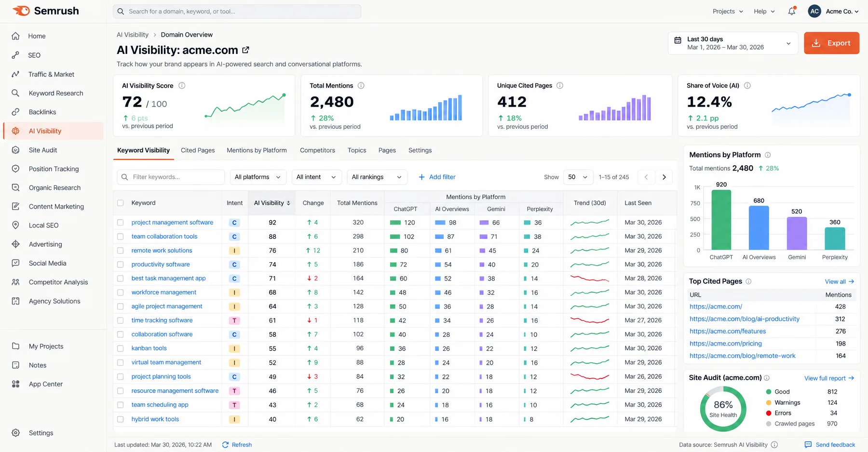Viewport: 868px width, 452px height.
Task: Click the Social Media sidebar icon
Action: (x=15, y=263)
